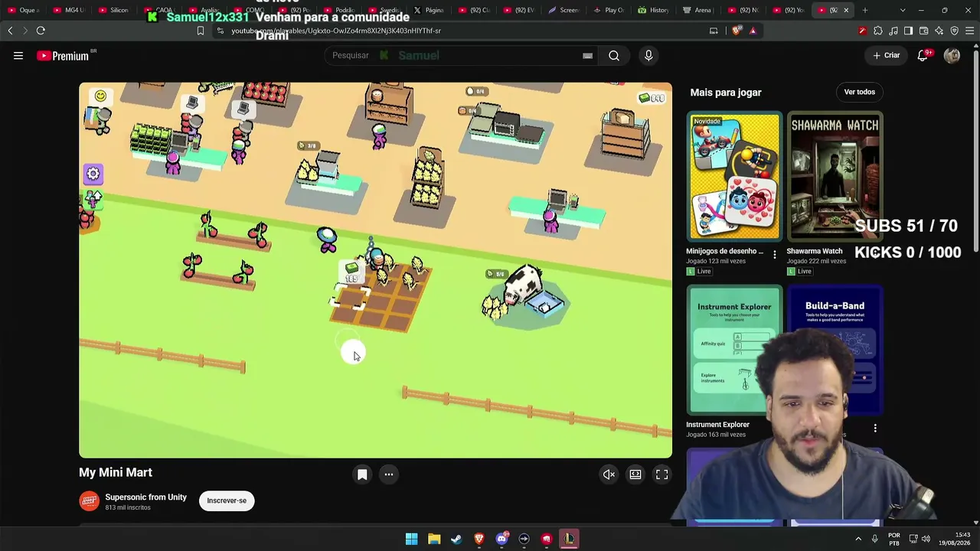Viewport: 980px width, 551px height.
Task: Click the address bar URL
Action: (337, 31)
